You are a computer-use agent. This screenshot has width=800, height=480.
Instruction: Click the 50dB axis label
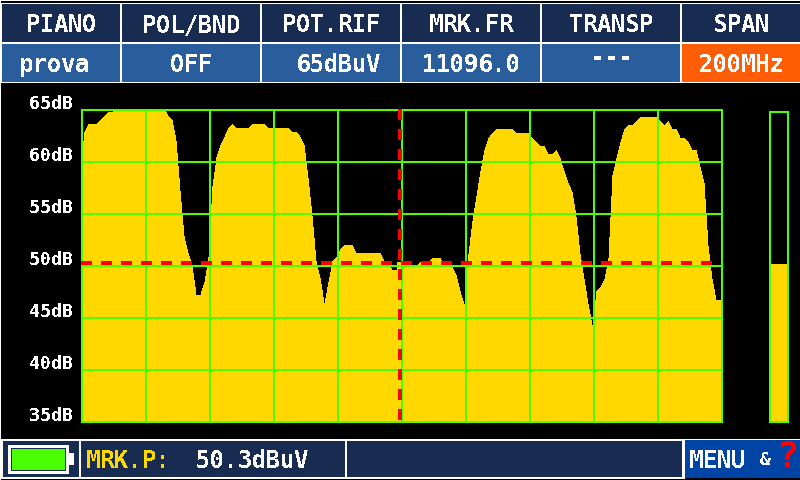click(51, 259)
